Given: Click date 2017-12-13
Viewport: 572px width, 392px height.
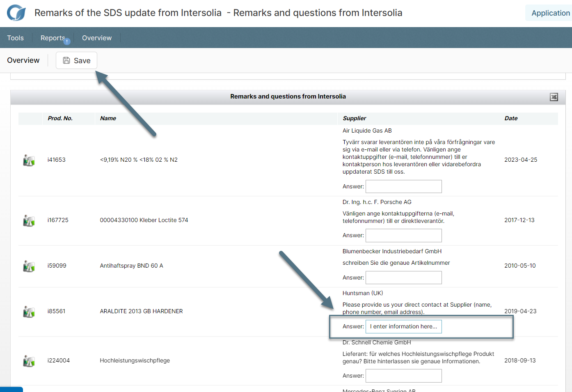Looking at the screenshot, I should pyautogui.click(x=519, y=220).
